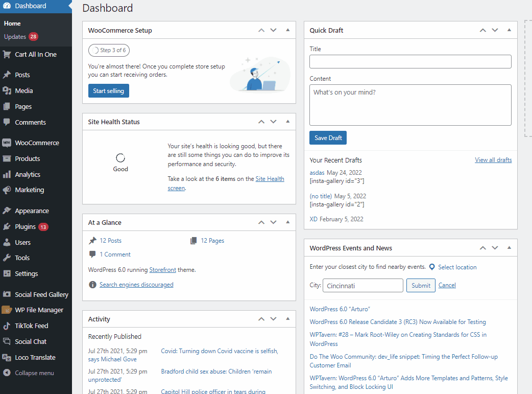Click the Save Draft button
532x394 pixels.
(328, 138)
